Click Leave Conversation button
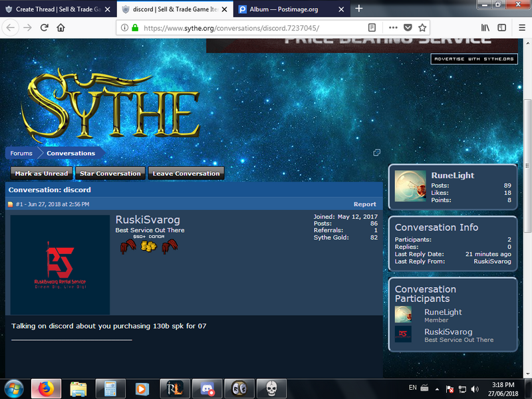The height and width of the screenshot is (399, 532). [x=186, y=173]
